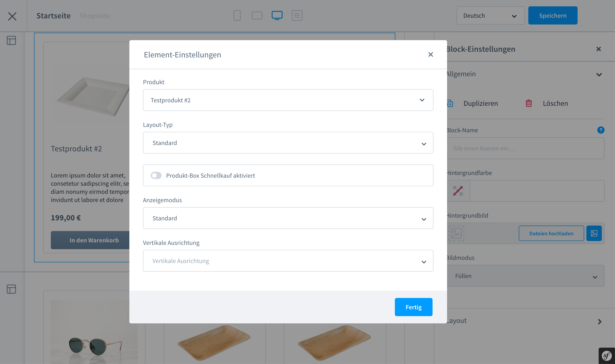This screenshot has width=615, height=364.
Task: Switch to tablet landscape preview
Action: [257, 15]
